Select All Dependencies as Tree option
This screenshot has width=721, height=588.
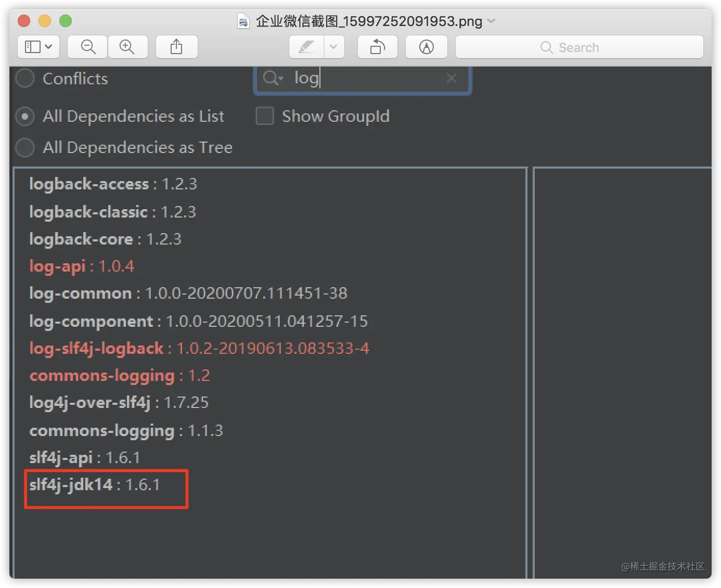point(25,147)
